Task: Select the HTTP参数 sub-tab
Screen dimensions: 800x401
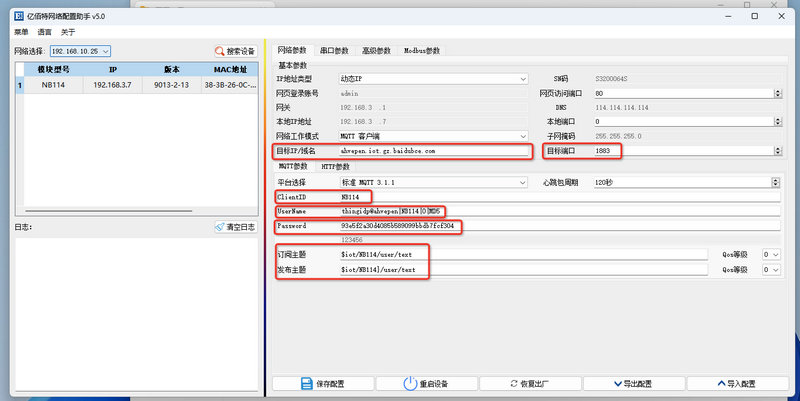Action: tap(335, 166)
